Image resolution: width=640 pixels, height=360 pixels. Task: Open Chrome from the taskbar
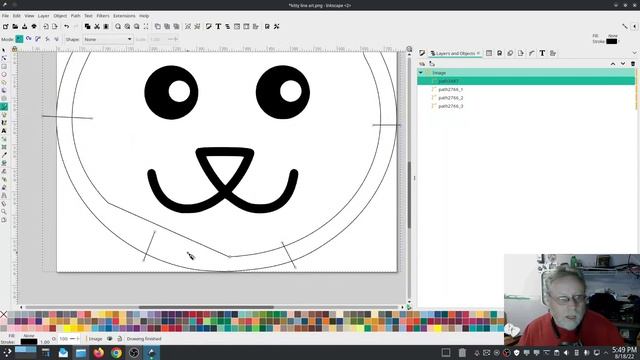point(116,353)
